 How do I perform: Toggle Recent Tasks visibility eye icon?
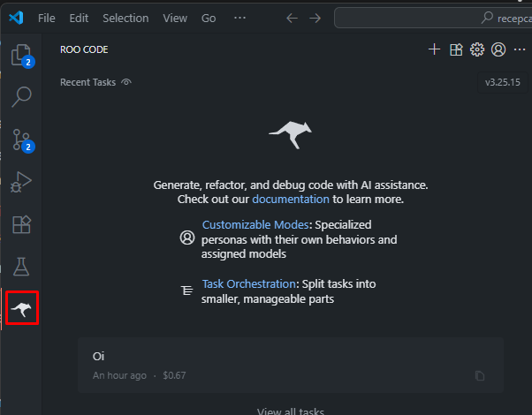tap(126, 82)
